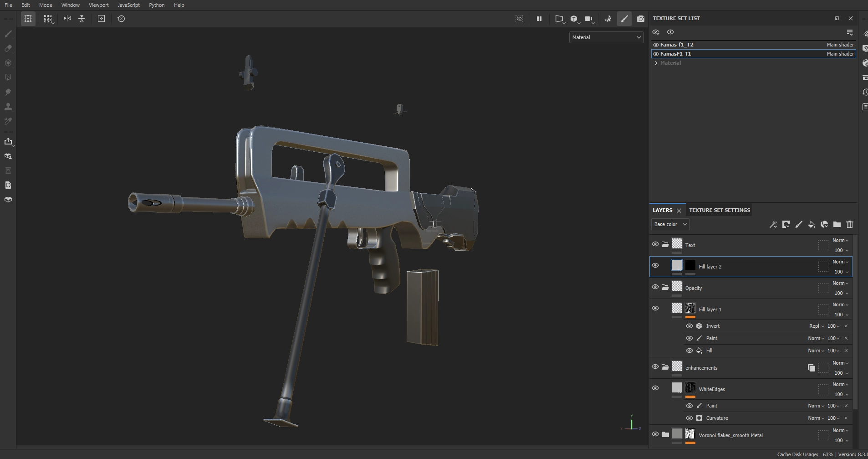Screen dimensions: 868x459
Task: Open the Viewport menu
Action: click(x=98, y=5)
